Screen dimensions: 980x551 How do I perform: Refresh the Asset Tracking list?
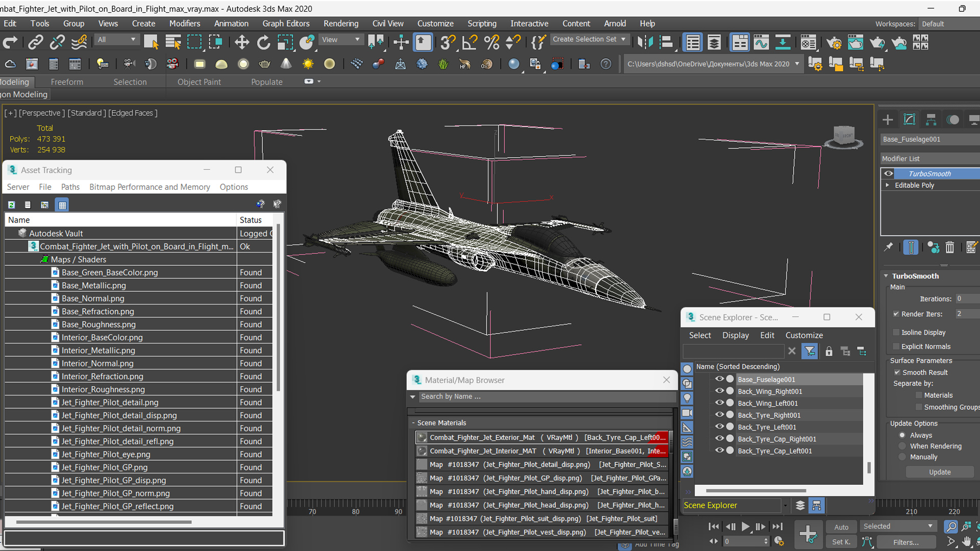[11, 205]
